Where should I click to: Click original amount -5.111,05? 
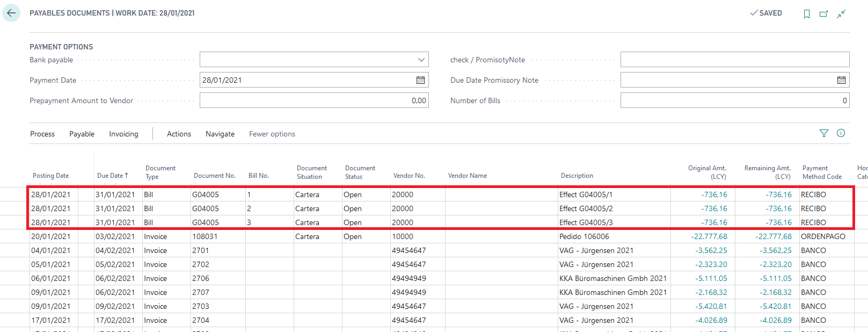[711, 278]
